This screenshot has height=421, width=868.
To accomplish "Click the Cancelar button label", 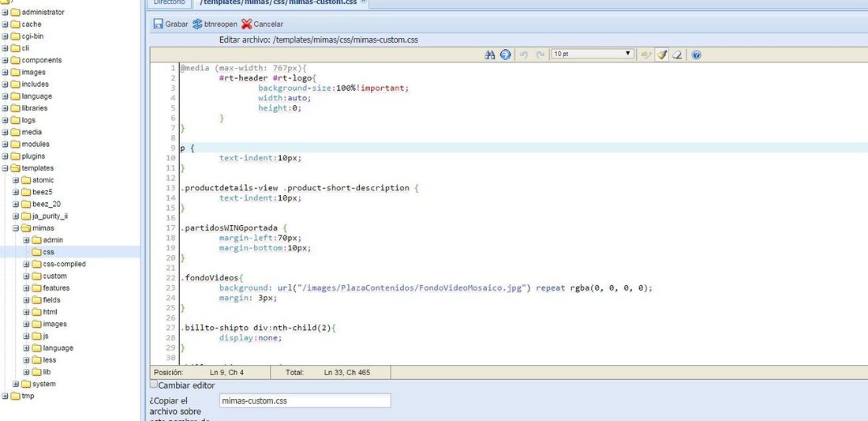I will (x=268, y=24).
